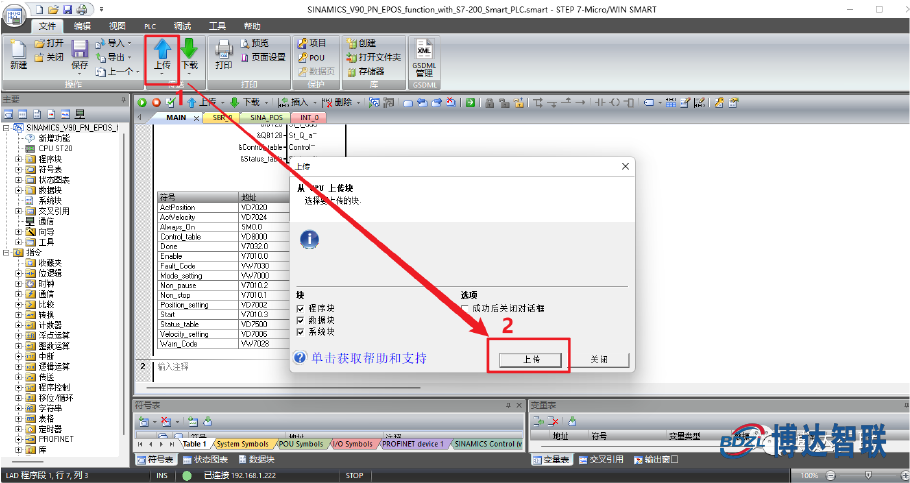This screenshot has width=910, height=483.
Task: Click the ActPosition symbol cell
Action: coord(197,207)
